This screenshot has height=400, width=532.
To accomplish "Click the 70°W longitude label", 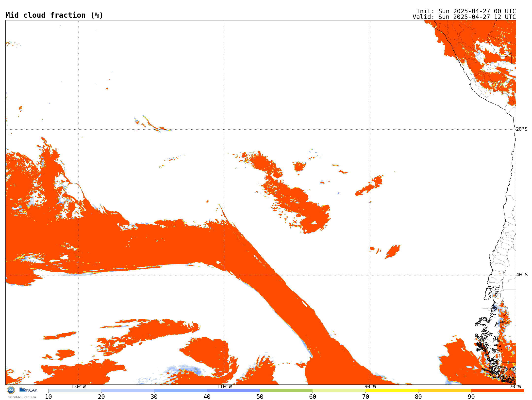I will [x=515, y=386].
